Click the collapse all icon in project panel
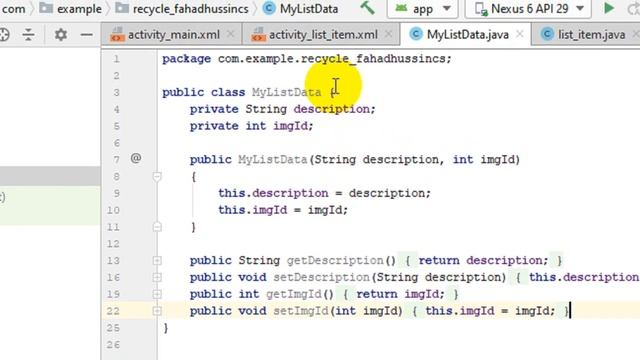Viewport: 640px width, 360px height. [x=28, y=35]
